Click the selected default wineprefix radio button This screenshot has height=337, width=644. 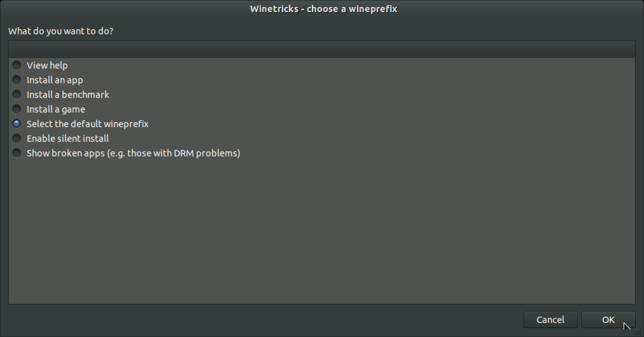17,123
